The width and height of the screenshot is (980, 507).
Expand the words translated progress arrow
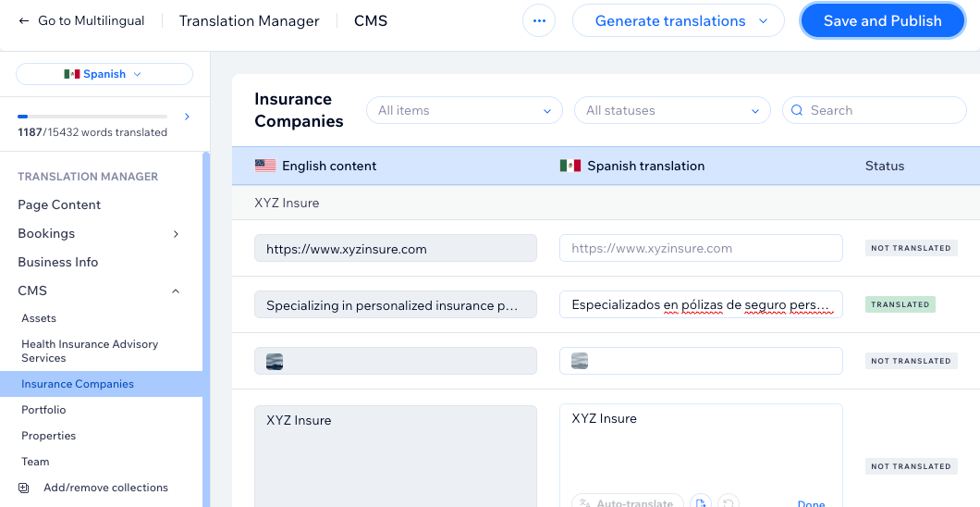click(x=187, y=117)
